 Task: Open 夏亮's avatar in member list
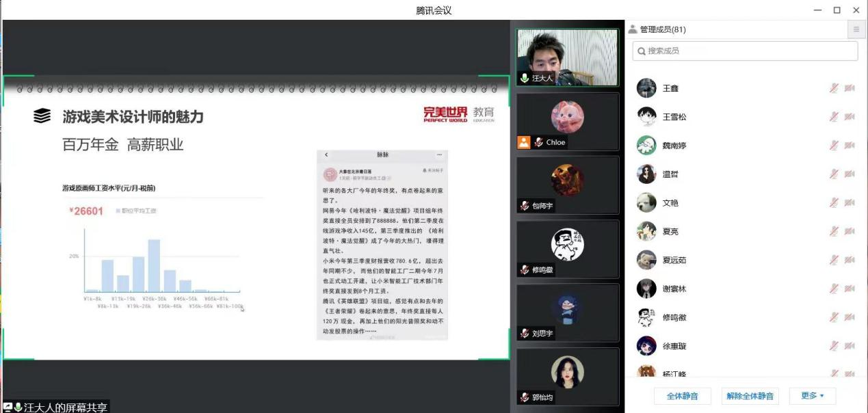(x=646, y=232)
